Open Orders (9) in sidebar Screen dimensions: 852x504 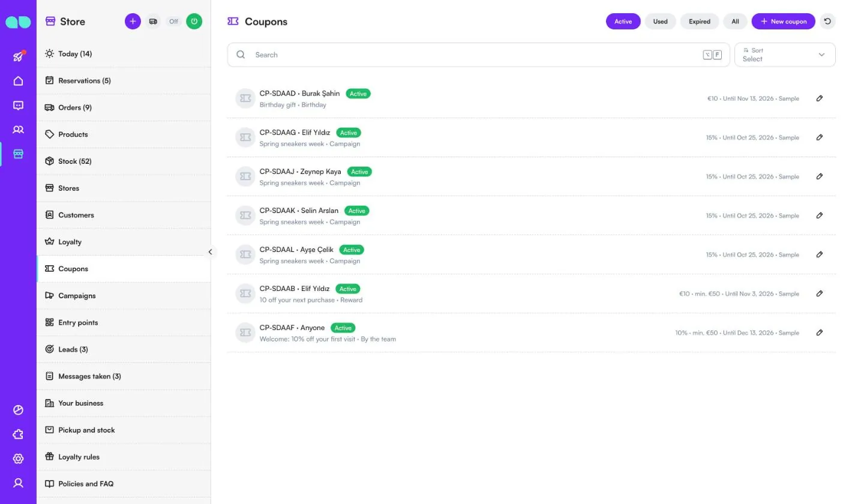(124, 107)
